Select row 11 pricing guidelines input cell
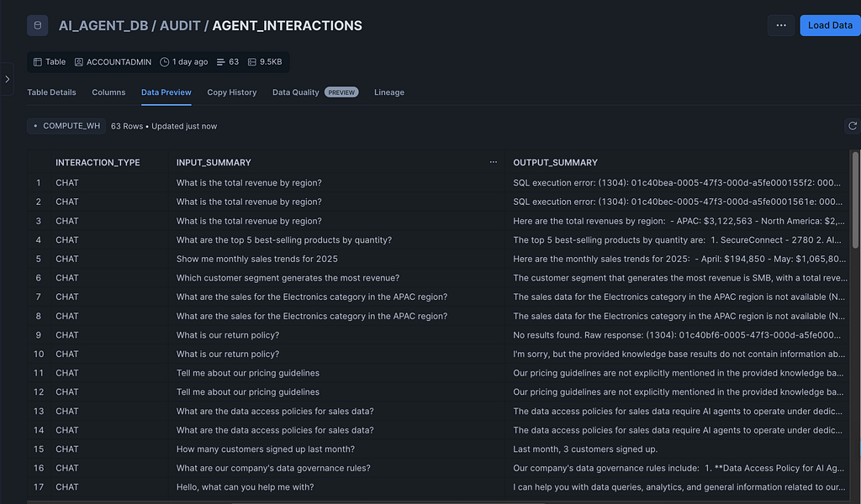 coord(336,373)
